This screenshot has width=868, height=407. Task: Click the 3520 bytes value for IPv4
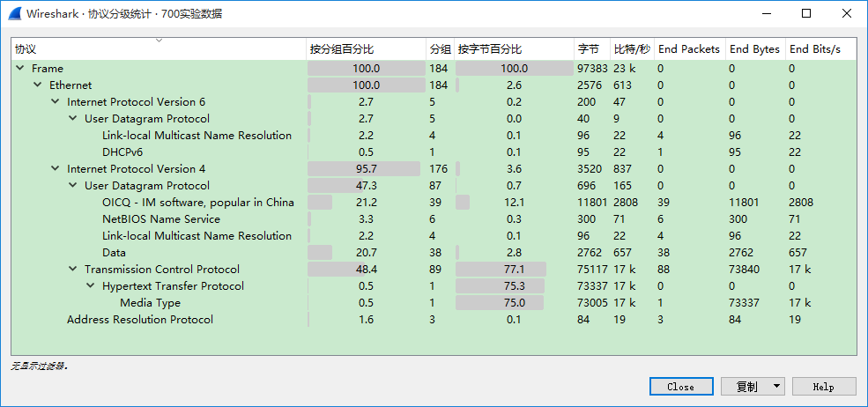coord(590,169)
